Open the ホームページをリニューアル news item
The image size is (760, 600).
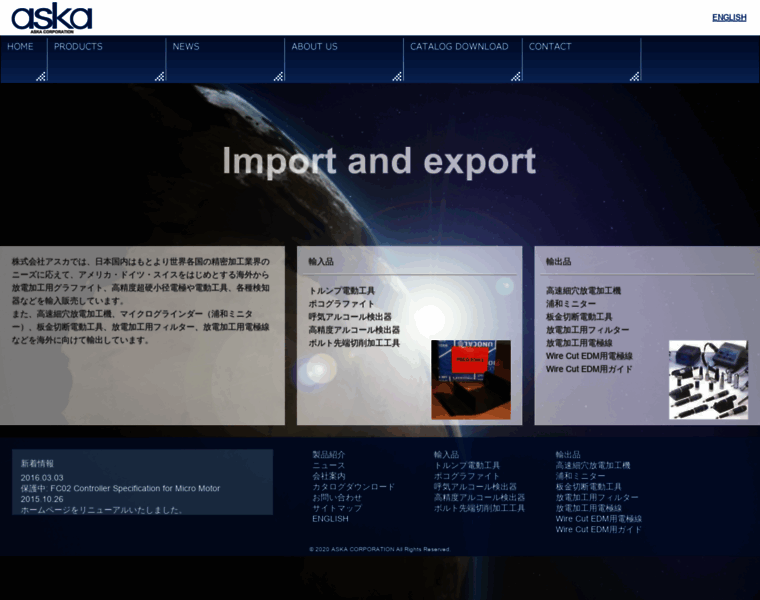click(x=101, y=510)
